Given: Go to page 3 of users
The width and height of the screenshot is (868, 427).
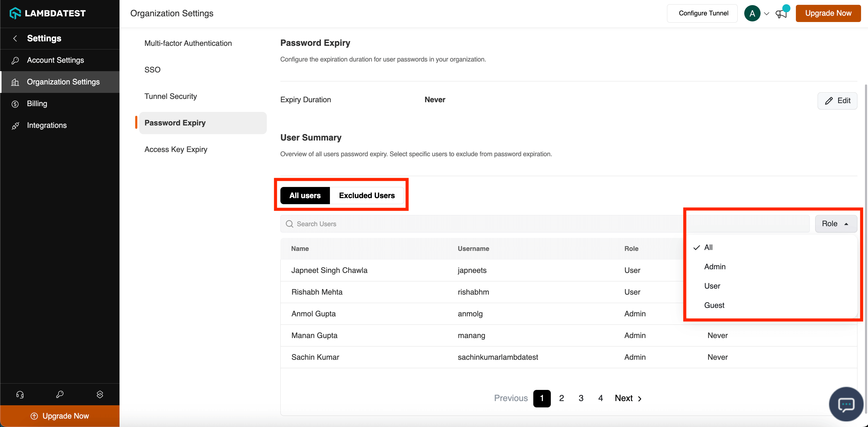Looking at the screenshot, I should [x=581, y=398].
